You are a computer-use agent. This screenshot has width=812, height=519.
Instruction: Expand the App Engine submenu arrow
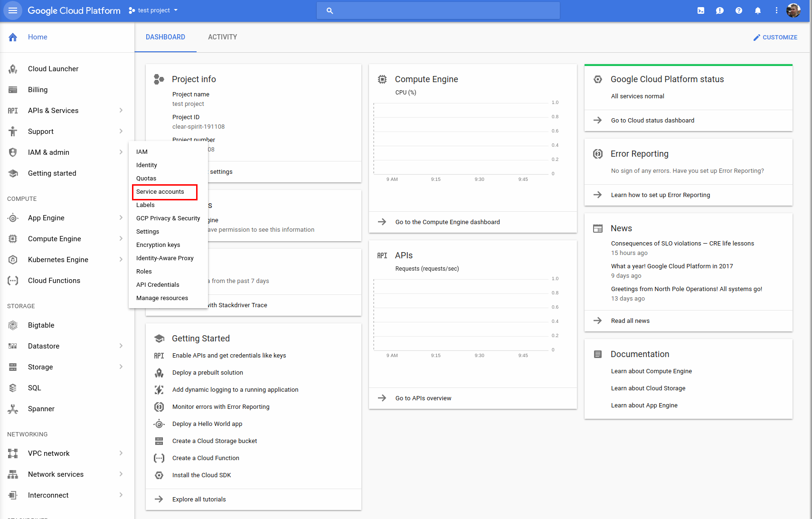121,218
